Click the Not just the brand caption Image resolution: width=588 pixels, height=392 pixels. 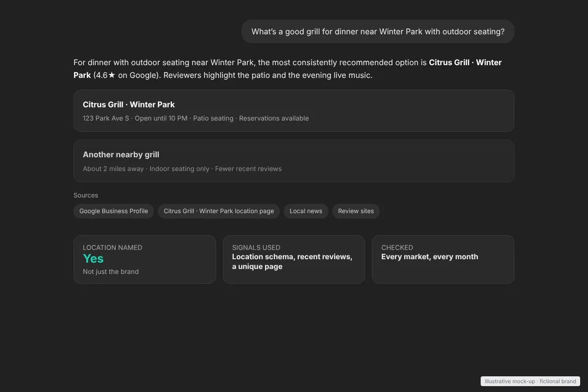click(x=111, y=271)
